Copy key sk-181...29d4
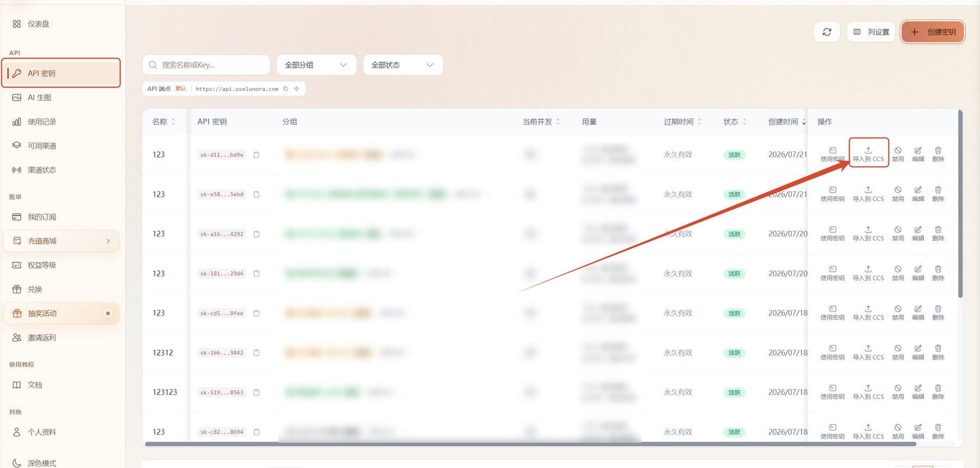The width and height of the screenshot is (980, 468). (256, 273)
